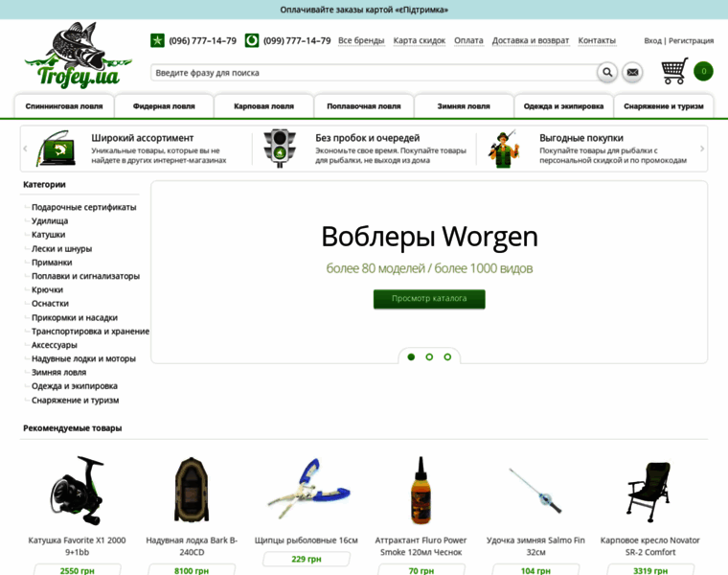Click the traffic light icon
The width and height of the screenshot is (728, 575).
pos(280,149)
